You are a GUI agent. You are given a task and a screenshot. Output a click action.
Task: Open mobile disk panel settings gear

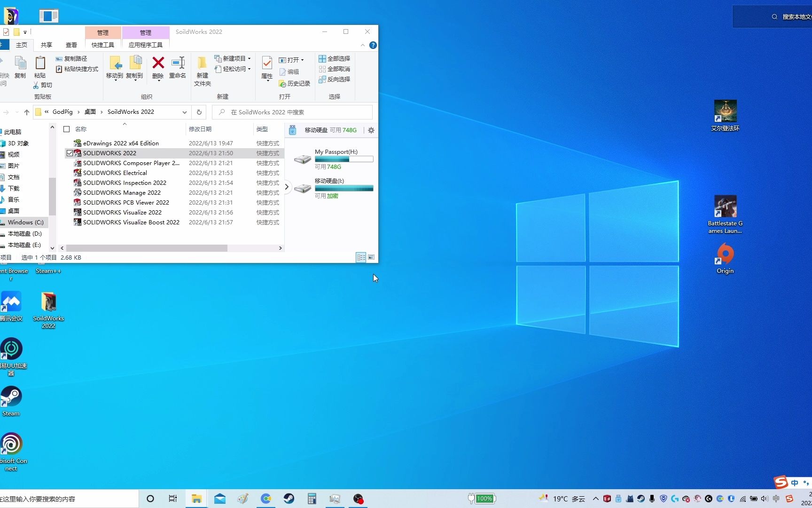click(371, 130)
